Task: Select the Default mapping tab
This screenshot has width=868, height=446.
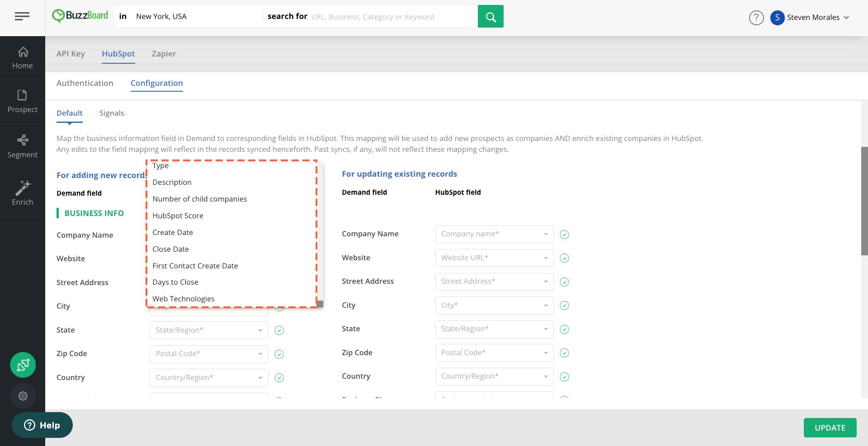Action: coord(70,113)
